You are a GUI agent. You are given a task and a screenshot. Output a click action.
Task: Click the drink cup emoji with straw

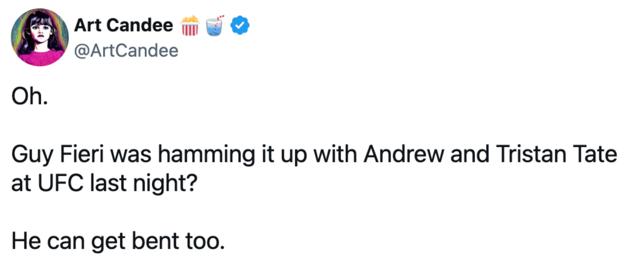[x=215, y=26]
